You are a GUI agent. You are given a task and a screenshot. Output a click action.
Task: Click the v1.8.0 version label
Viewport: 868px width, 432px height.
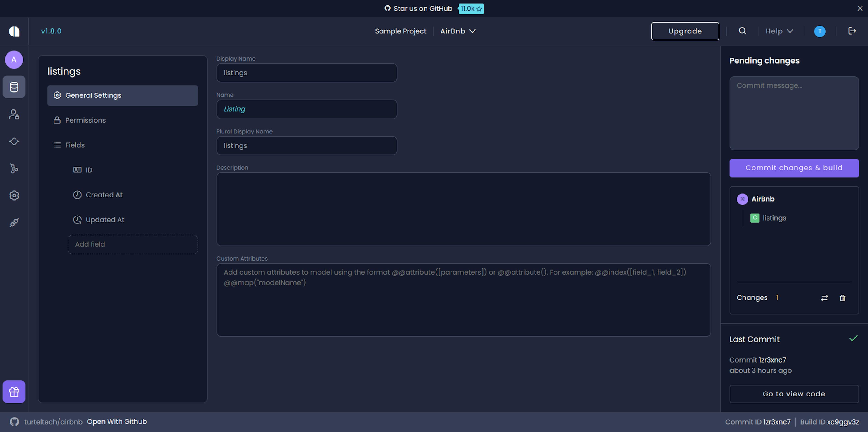coord(51,31)
